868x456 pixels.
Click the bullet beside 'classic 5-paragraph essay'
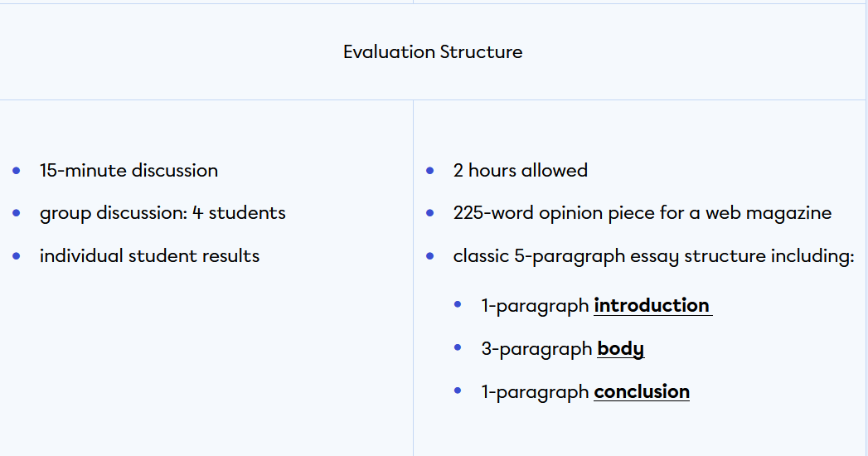pos(429,256)
